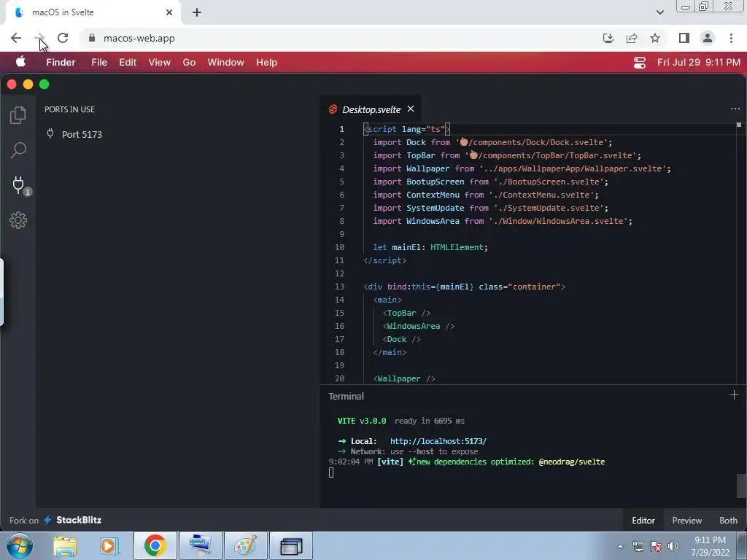Click the Apple logo menu

coord(20,62)
